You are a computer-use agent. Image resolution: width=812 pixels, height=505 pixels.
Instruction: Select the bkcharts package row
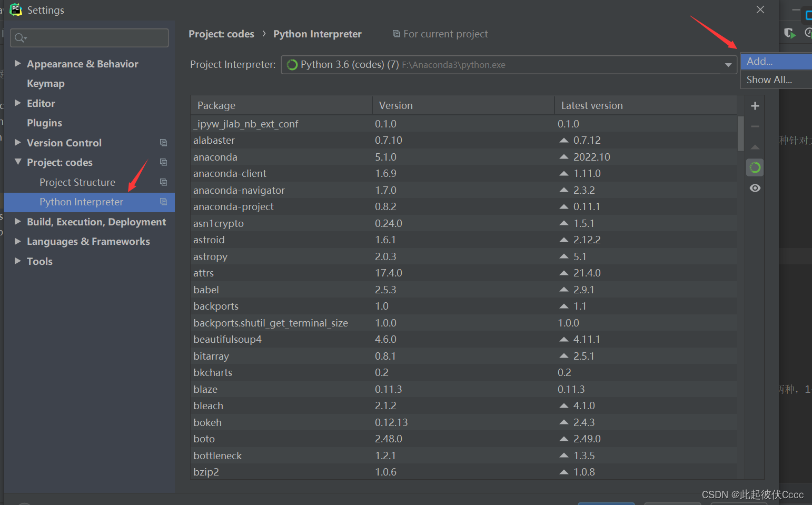coord(463,372)
